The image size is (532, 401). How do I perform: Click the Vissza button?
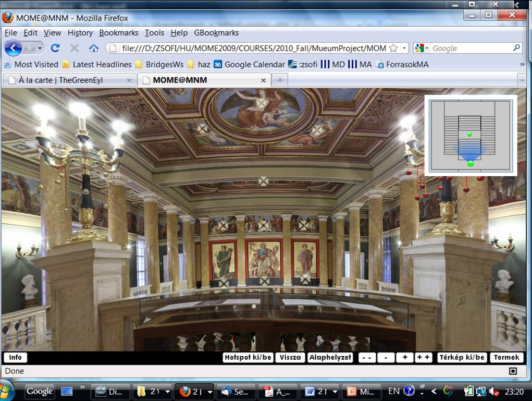(x=290, y=358)
